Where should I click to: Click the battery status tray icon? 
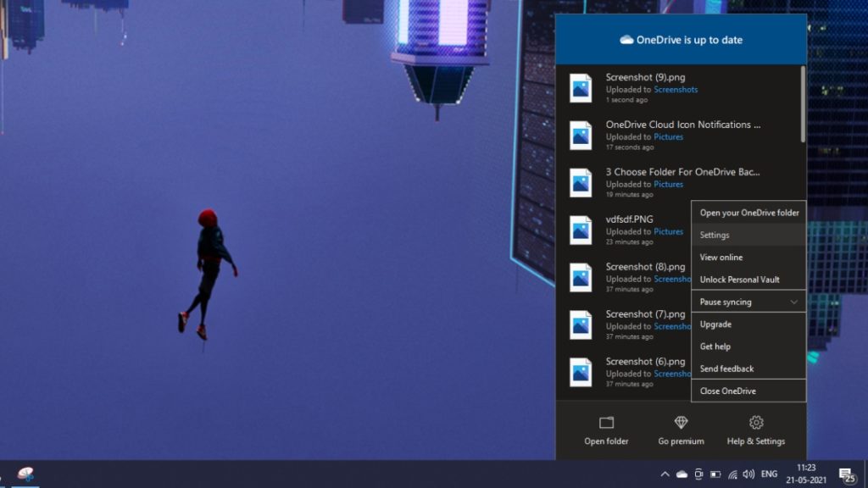tap(715, 474)
